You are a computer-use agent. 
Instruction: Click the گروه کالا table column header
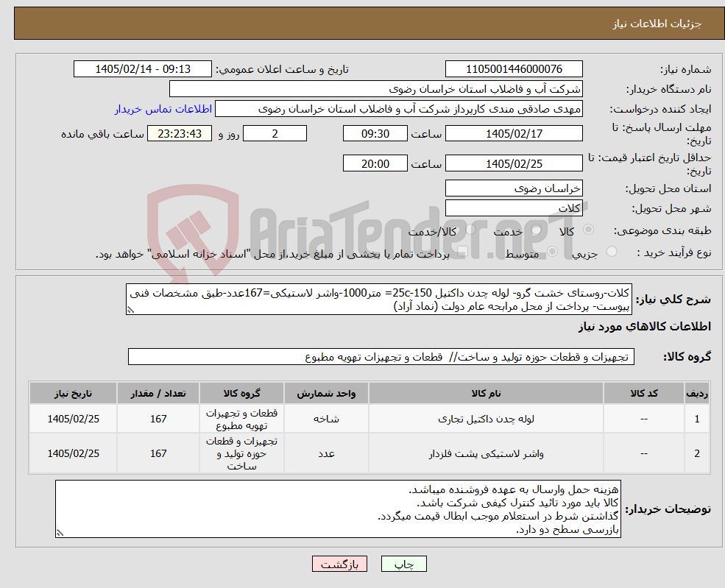pyautogui.click(x=241, y=394)
